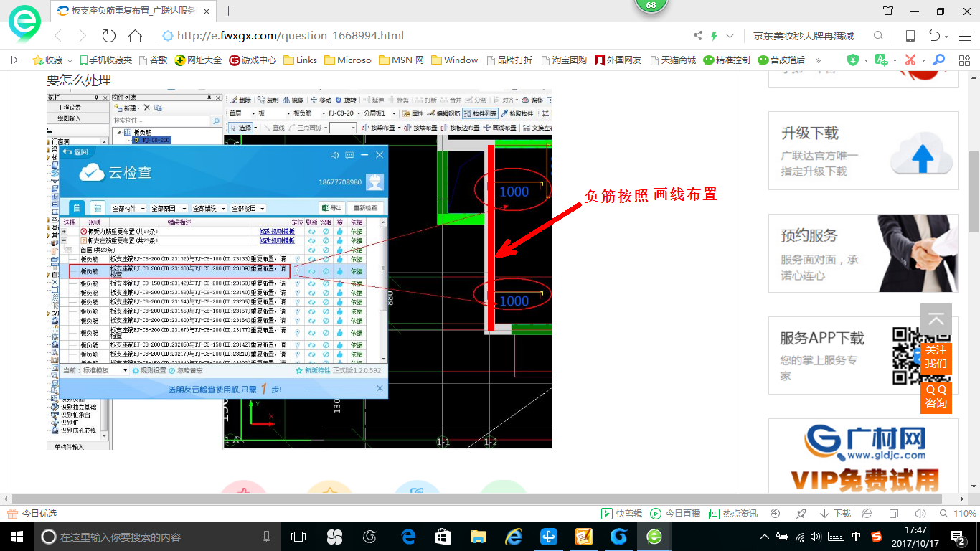Screen dimensions: 980x551
Task: Go back to the previous page
Action: tap(58, 36)
